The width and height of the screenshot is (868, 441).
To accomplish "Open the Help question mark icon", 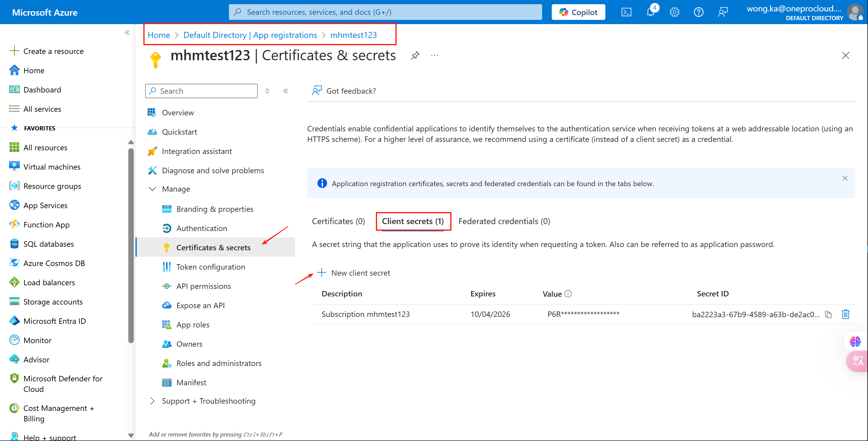I will coord(698,12).
